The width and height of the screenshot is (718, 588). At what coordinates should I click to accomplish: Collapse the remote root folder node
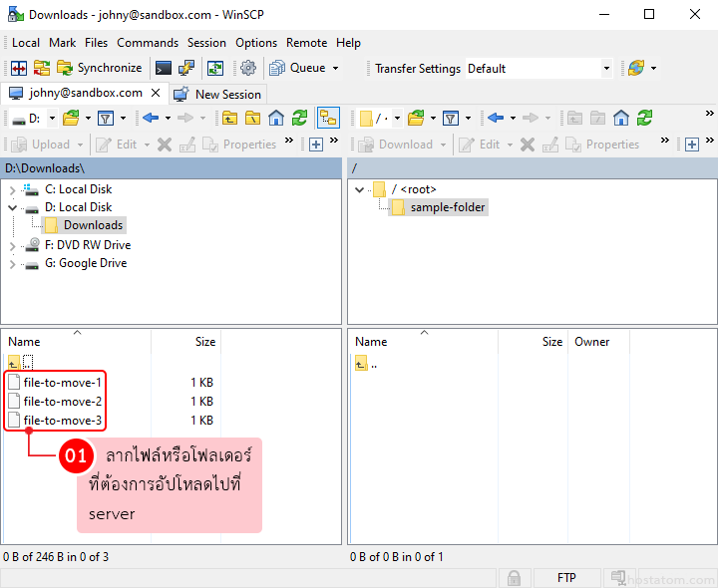coord(358,189)
